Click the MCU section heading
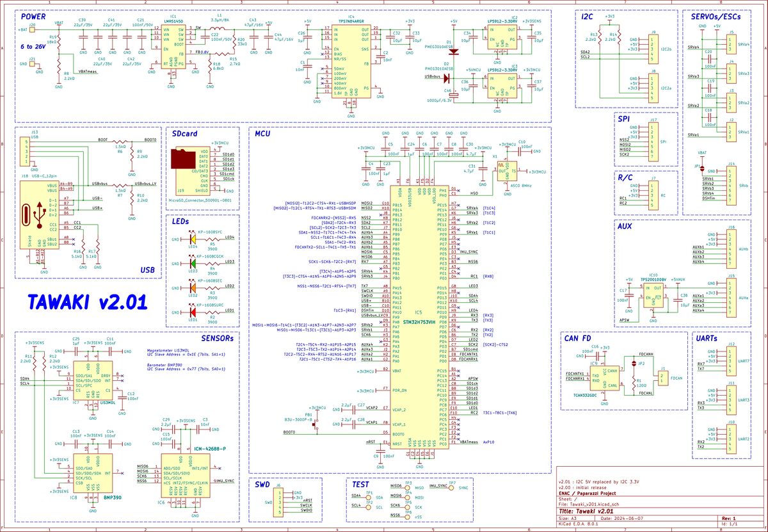 [x=262, y=133]
